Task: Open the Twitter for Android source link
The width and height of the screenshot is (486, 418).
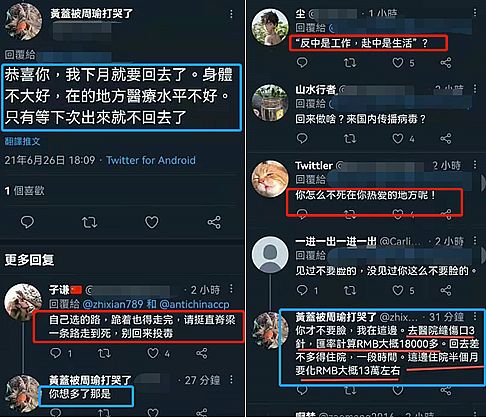Action: pyautogui.click(x=151, y=160)
